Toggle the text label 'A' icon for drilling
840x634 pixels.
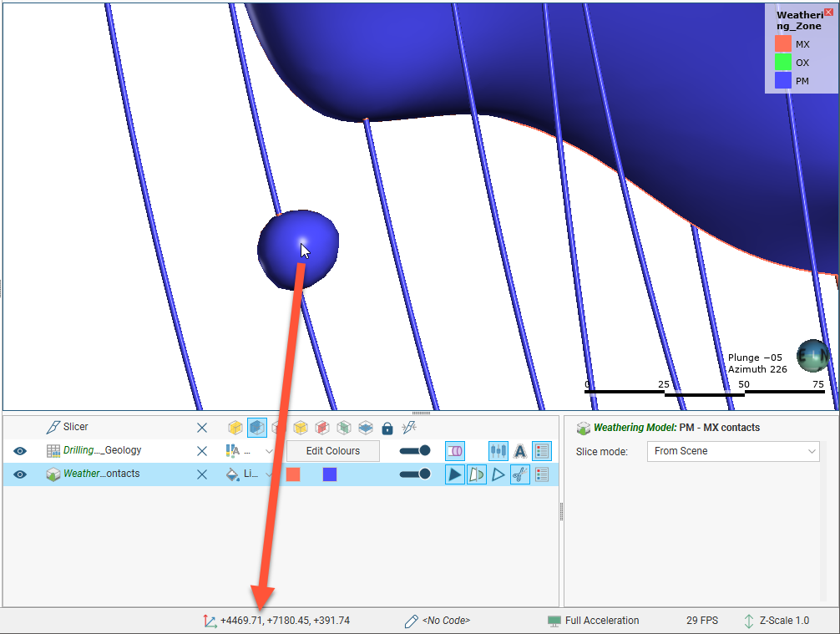click(x=519, y=451)
